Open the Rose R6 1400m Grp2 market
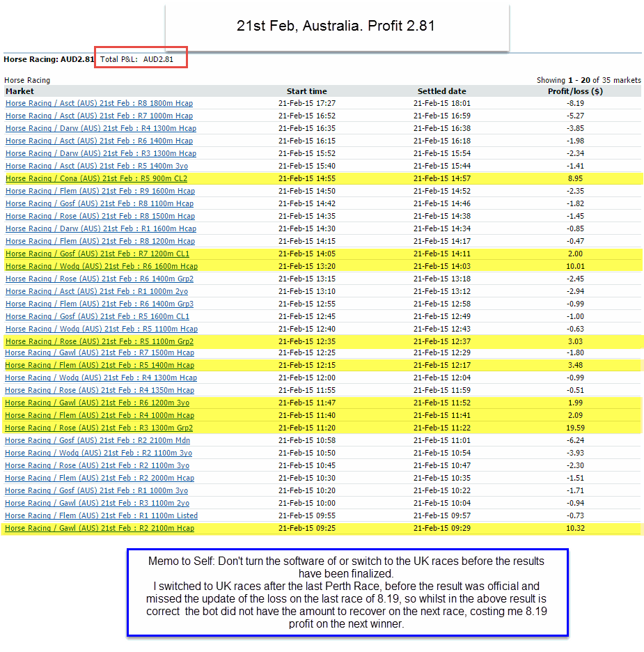The image size is (644, 652). pyautogui.click(x=100, y=279)
